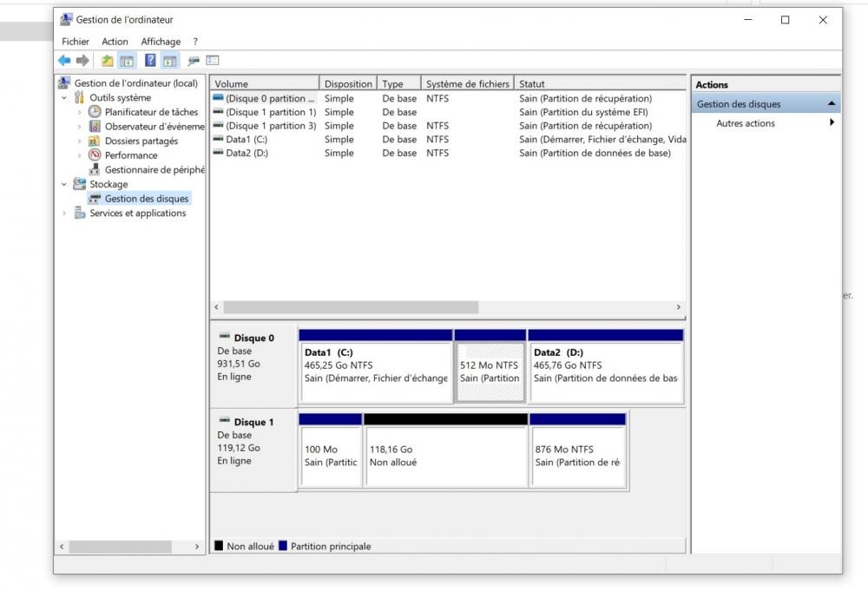Navigate back using the blue arrow icon
Image resolution: width=868 pixels, height=591 pixels.
coord(64,60)
